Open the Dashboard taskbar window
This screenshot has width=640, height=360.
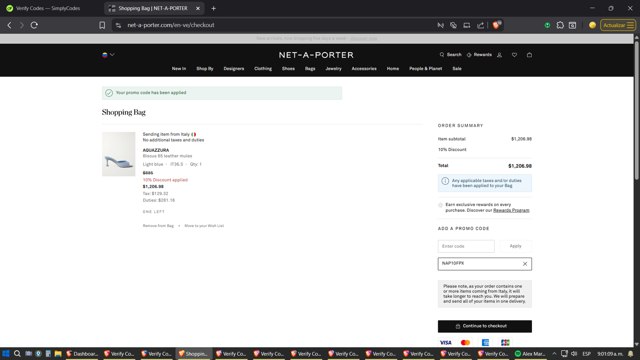82,353
